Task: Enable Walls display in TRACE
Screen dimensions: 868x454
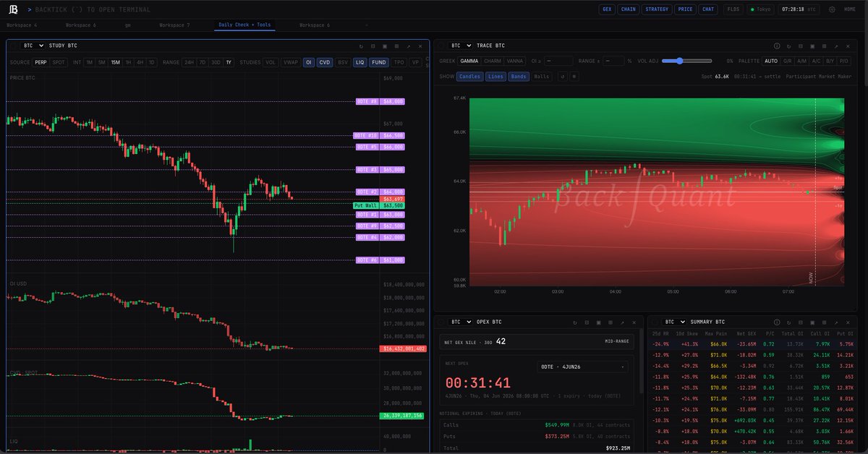Action: click(542, 77)
